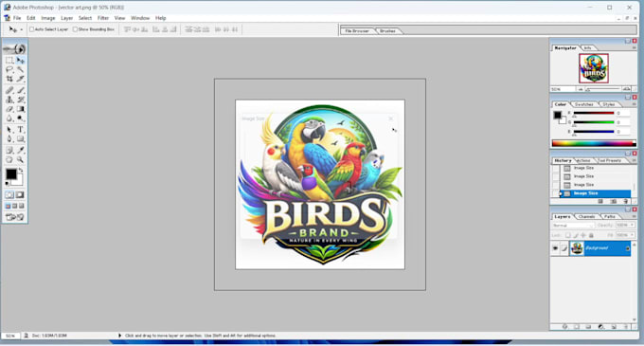Click the Navigator preview thumbnail
The height and width of the screenshot is (346, 644).
[594, 68]
